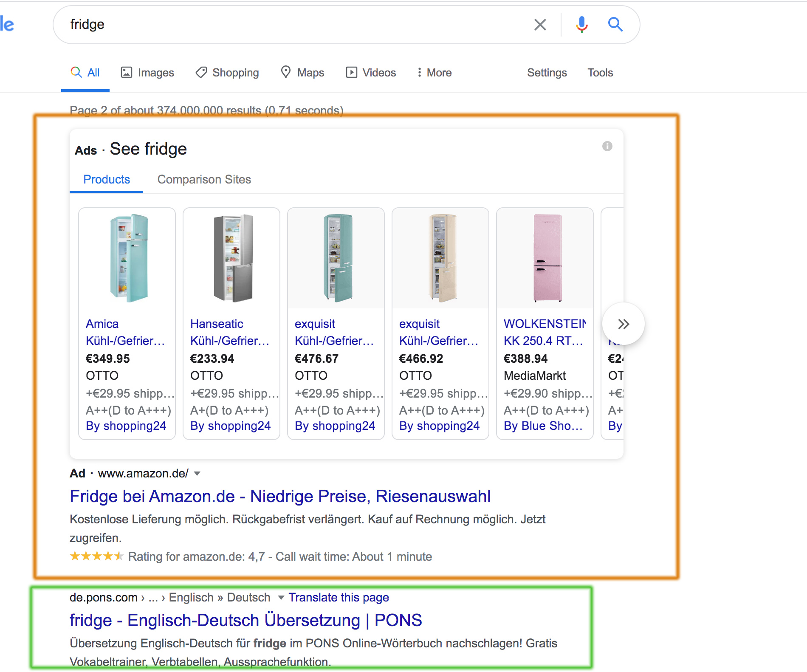807x672 pixels.
Task: Click By Blue Sho… under Wolkenstein fridge
Action: click(x=543, y=426)
